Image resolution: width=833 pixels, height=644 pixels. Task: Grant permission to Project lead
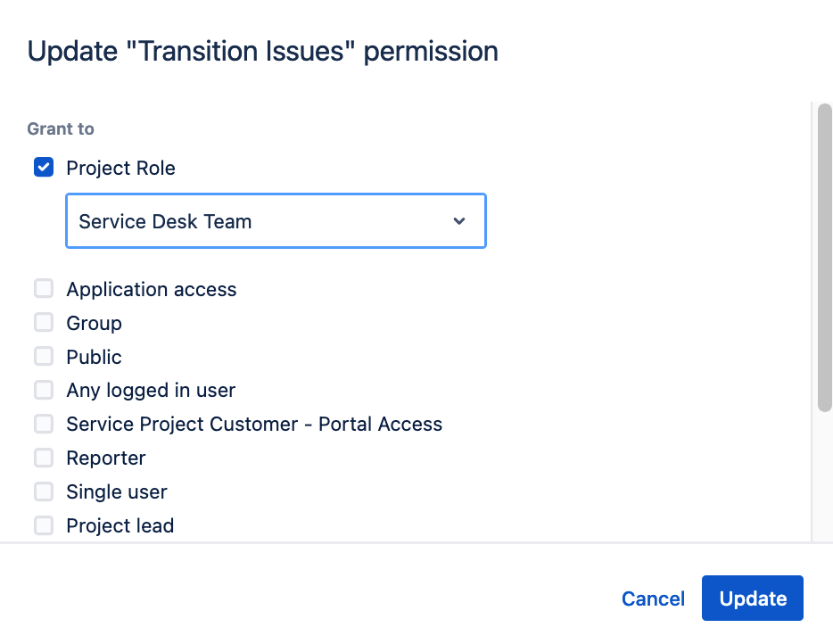click(44, 525)
